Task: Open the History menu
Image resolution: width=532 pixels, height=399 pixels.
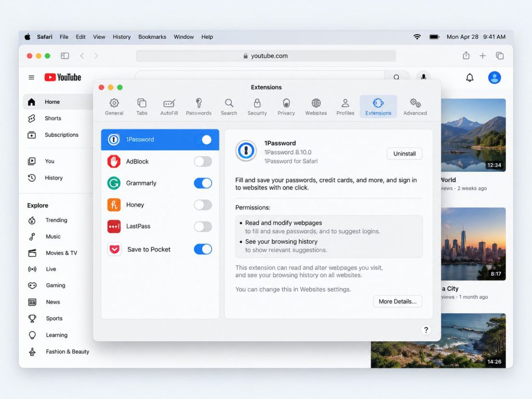Action: tap(122, 37)
